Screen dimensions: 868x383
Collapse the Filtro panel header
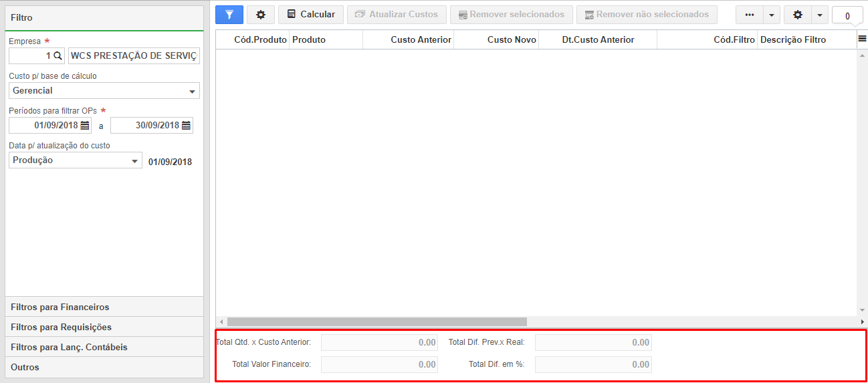pos(104,18)
